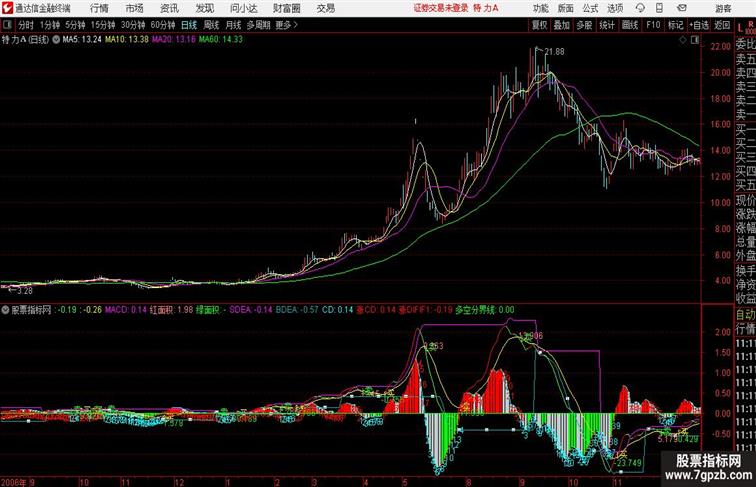
Task: Open the customer service headset icon
Action: pos(640,8)
